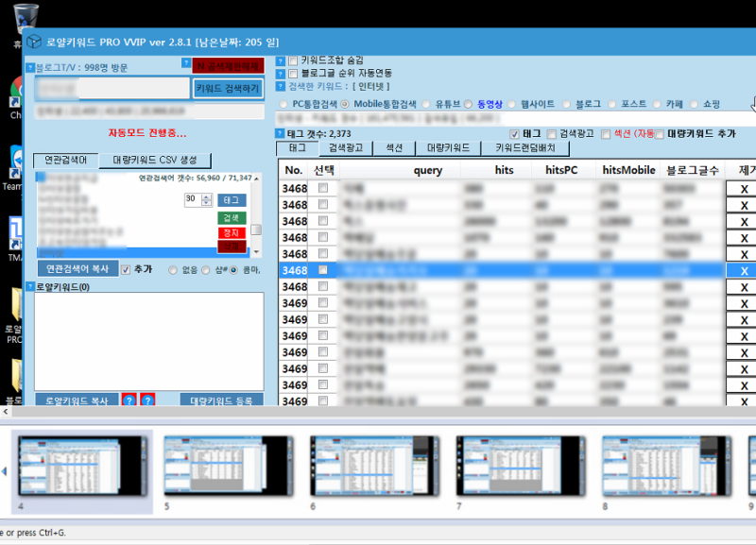
Task: Select 블로그 radio button
Action: pyautogui.click(x=566, y=104)
